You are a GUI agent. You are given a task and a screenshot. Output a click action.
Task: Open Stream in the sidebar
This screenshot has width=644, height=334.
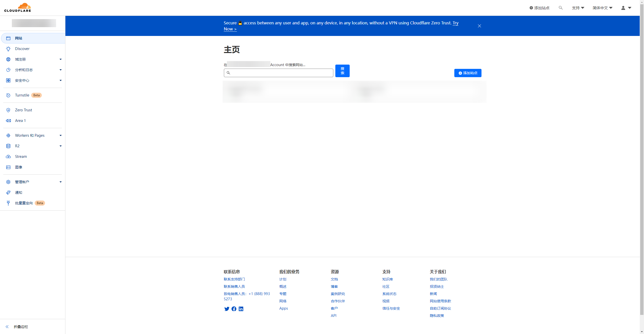pos(21,157)
